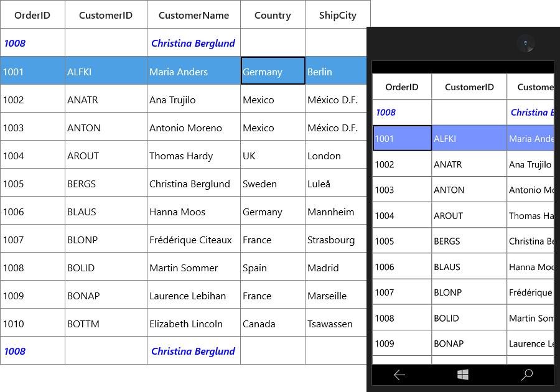
Task: Tap the selected 1001 cell in phone grid
Action: pos(402,138)
